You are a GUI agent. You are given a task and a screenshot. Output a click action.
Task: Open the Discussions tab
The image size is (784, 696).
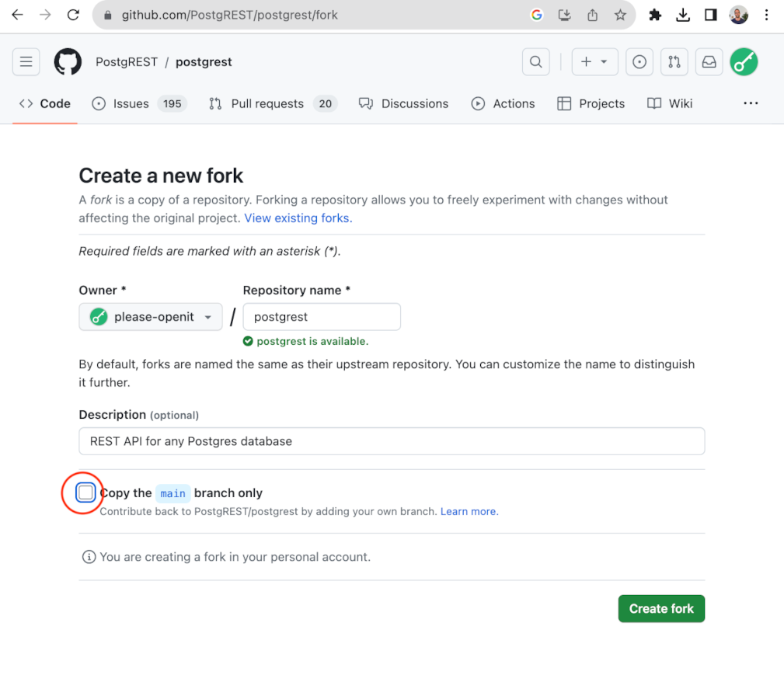pyautogui.click(x=404, y=103)
